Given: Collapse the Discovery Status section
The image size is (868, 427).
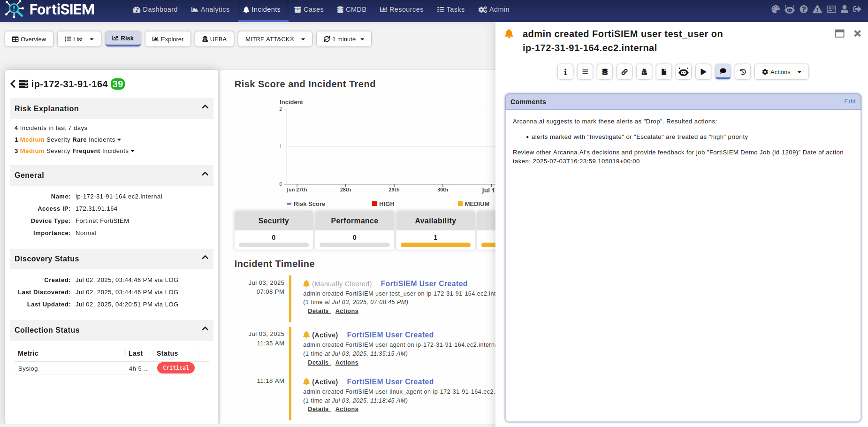Looking at the screenshot, I should point(205,258).
